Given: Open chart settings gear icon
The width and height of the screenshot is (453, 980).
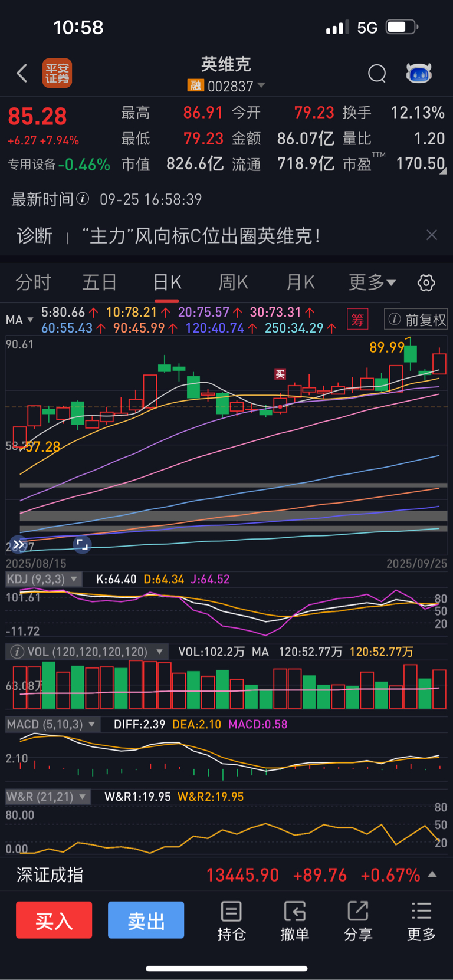Looking at the screenshot, I should pyautogui.click(x=426, y=283).
